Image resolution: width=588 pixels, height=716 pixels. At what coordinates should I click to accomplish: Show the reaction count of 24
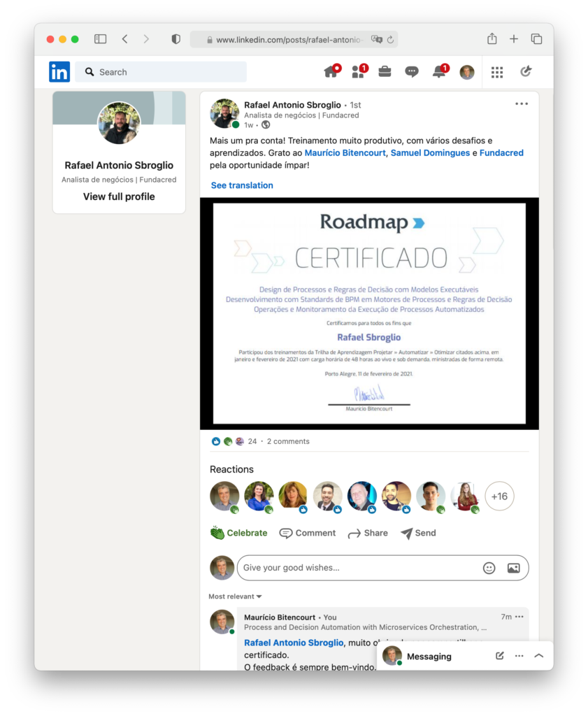(252, 442)
